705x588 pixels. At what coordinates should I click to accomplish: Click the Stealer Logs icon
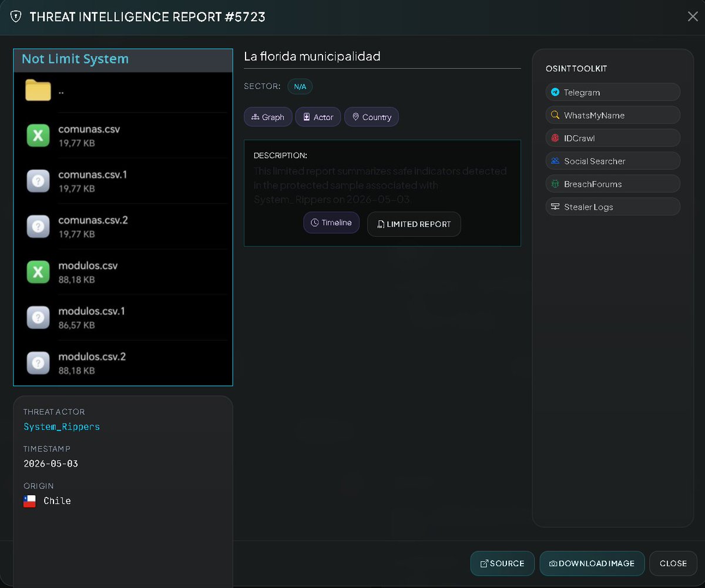tap(555, 207)
